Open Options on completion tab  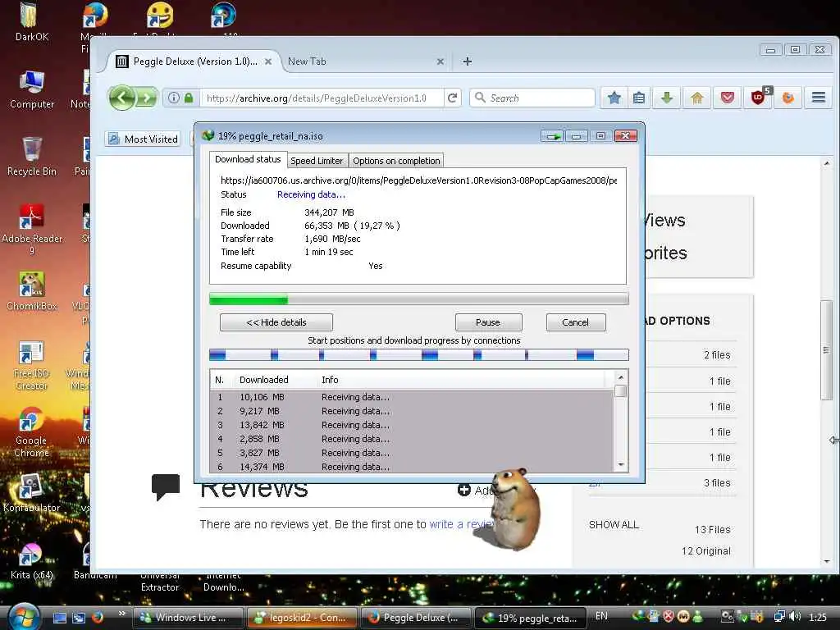coord(396,161)
